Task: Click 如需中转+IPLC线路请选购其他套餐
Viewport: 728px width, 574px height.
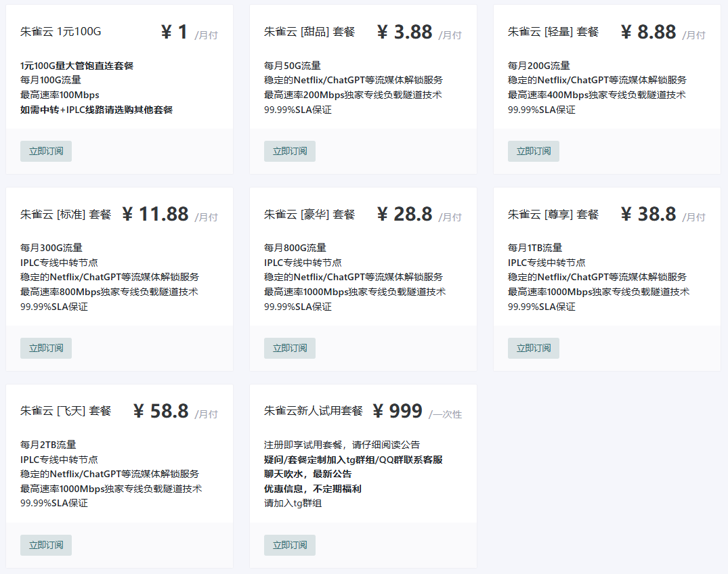Action: (97, 110)
